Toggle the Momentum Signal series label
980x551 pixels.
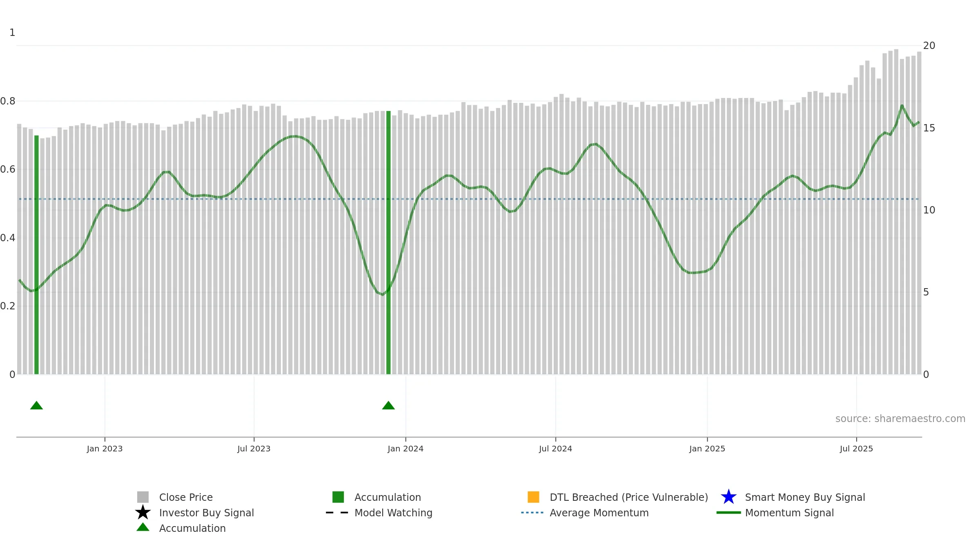click(x=789, y=513)
